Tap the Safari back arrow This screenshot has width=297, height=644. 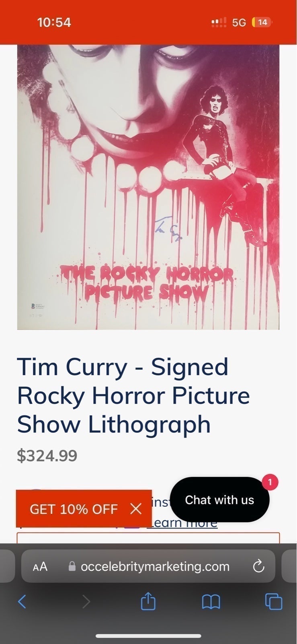click(x=22, y=602)
